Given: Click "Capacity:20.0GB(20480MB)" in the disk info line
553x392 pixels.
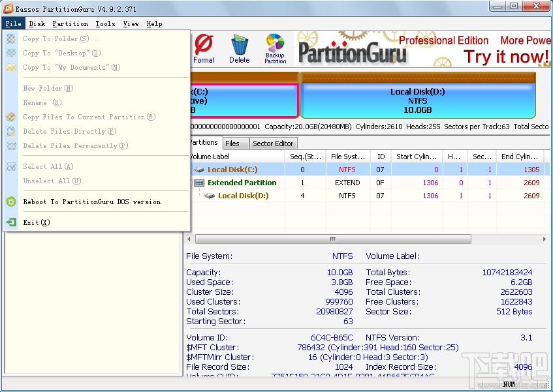Looking at the screenshot, I should coord(308,127).
